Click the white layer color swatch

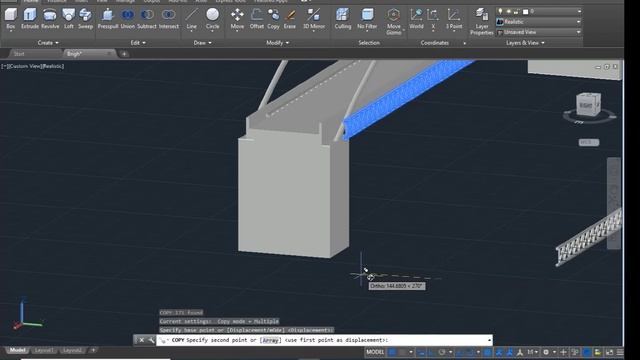coord(526,11)
